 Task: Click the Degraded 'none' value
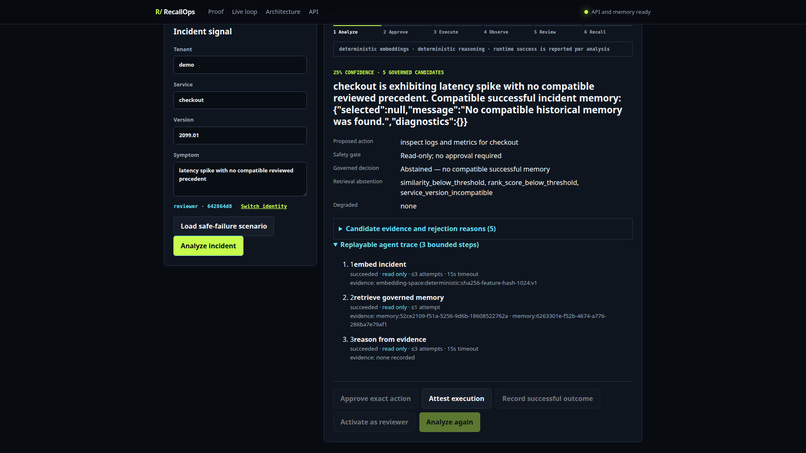pyautogui.click(x=408, y=206)
